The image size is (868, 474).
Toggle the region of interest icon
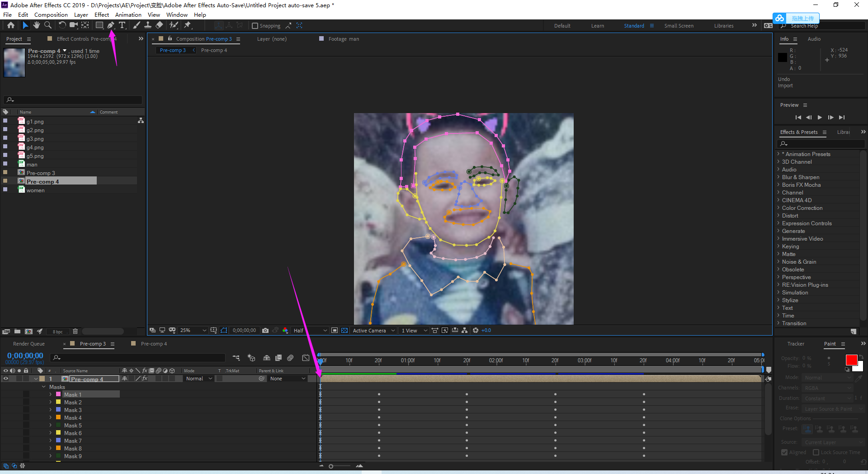point(335,331)
